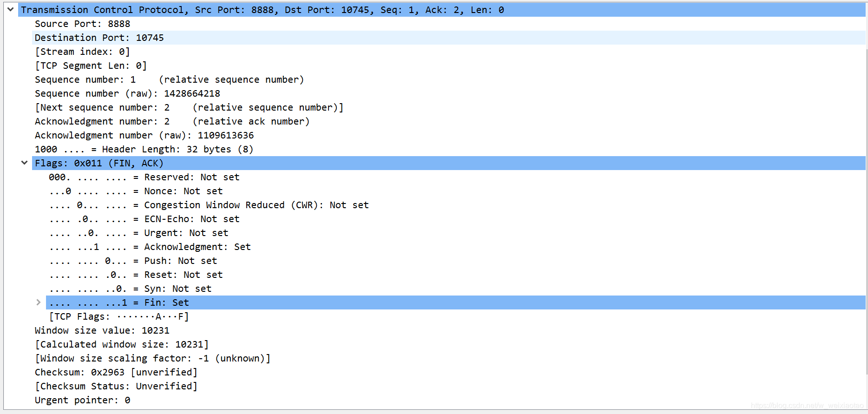Select the Urgent: Not set flag

tap(455, 233)
